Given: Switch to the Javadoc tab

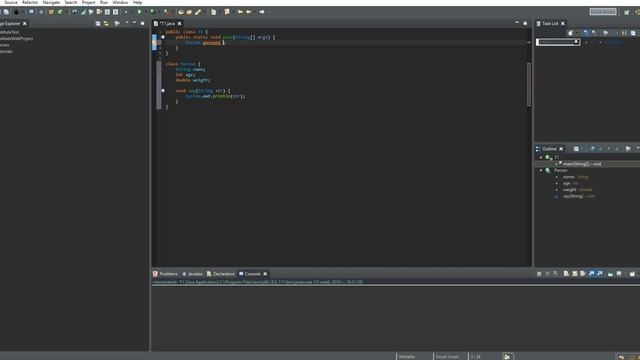Looking at the screenshot, I should 192,274.
